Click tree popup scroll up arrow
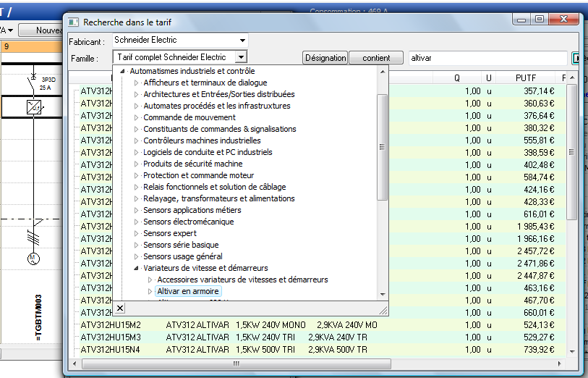This screenshot has width=588, height=378. point(383,72)
